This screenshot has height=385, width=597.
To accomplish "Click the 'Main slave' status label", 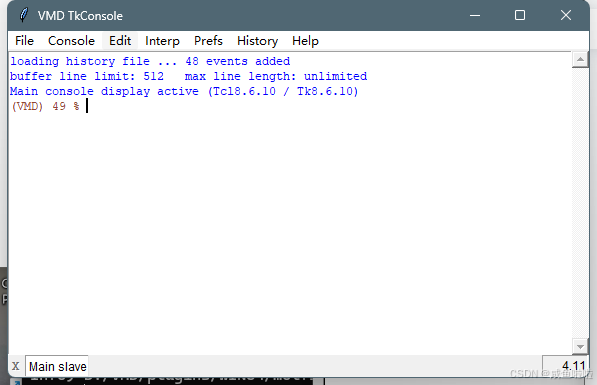I will [x=57, y=367].
